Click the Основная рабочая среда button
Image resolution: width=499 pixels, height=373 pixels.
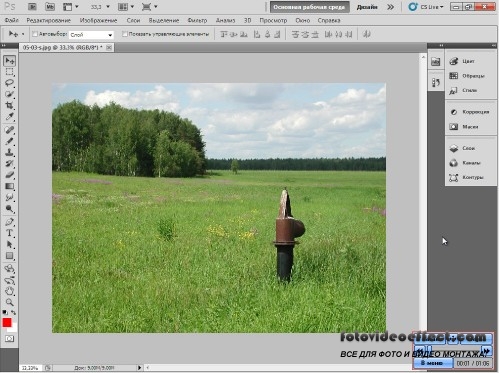pos(309,7)
